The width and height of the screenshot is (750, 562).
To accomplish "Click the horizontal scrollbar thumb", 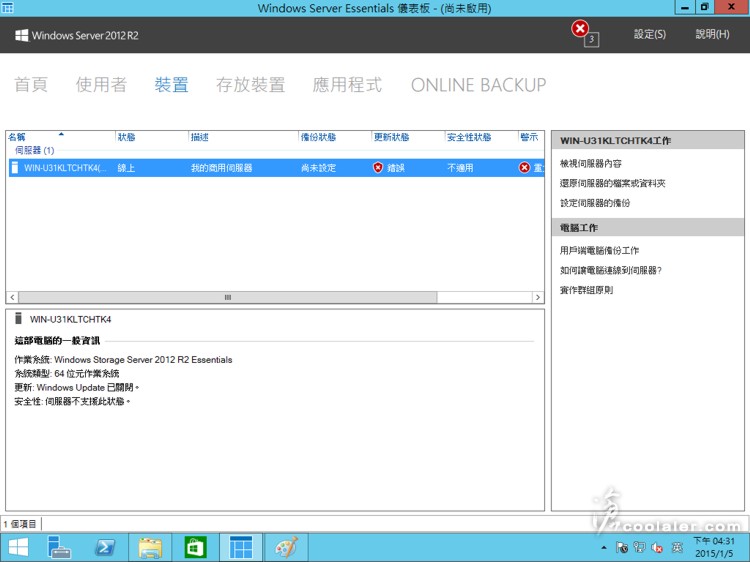I will tap(228, 298).
